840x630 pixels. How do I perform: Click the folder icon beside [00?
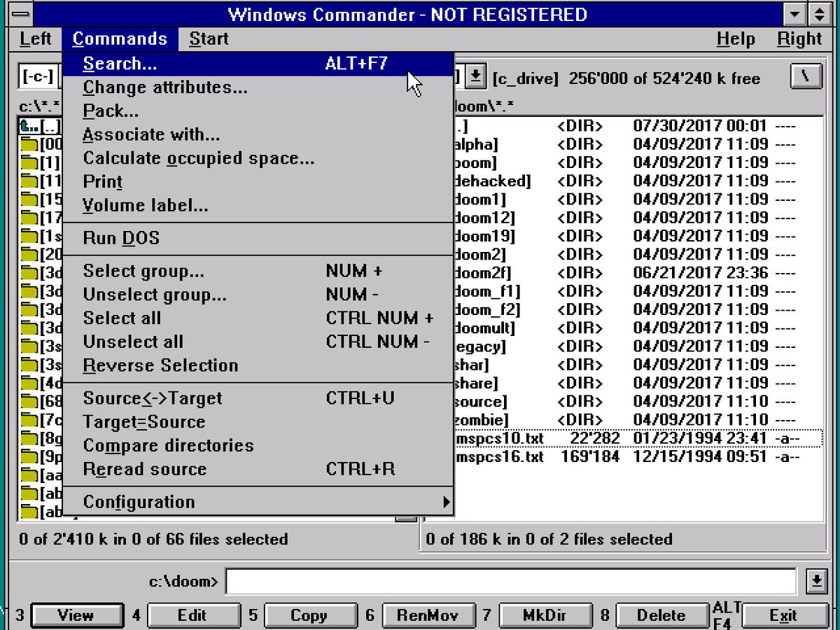(29, 145)
